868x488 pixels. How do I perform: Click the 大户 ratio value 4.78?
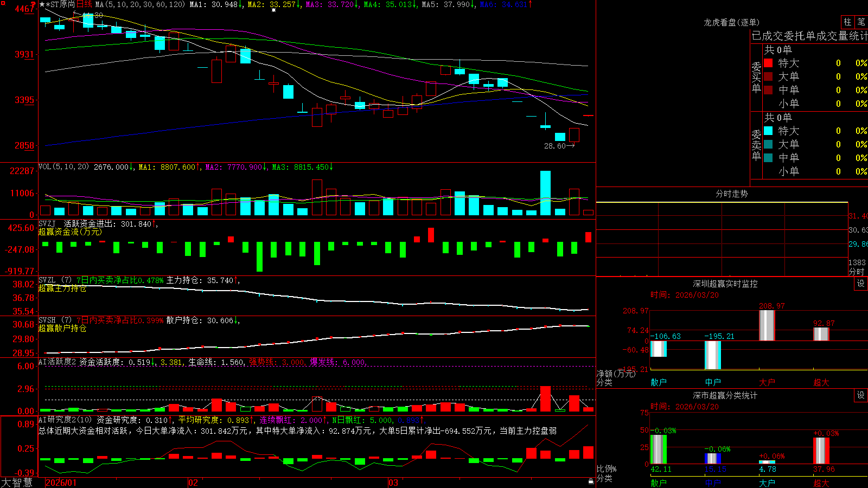coord(768,469)
